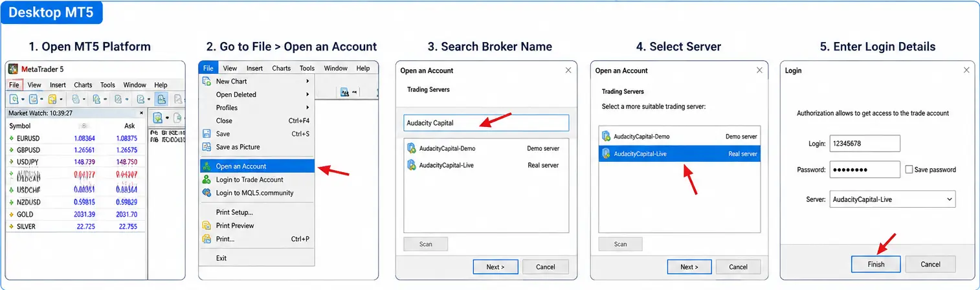Image resolution: width=980 pixels, height=290 pixels.
Task: Select the EURUSD row in Market Watch
Action: (x=75, y=138)
